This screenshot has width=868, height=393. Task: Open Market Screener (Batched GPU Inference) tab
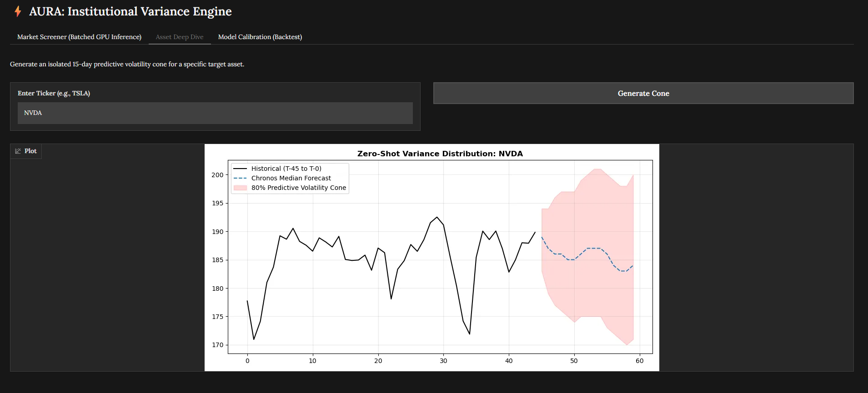79,37
